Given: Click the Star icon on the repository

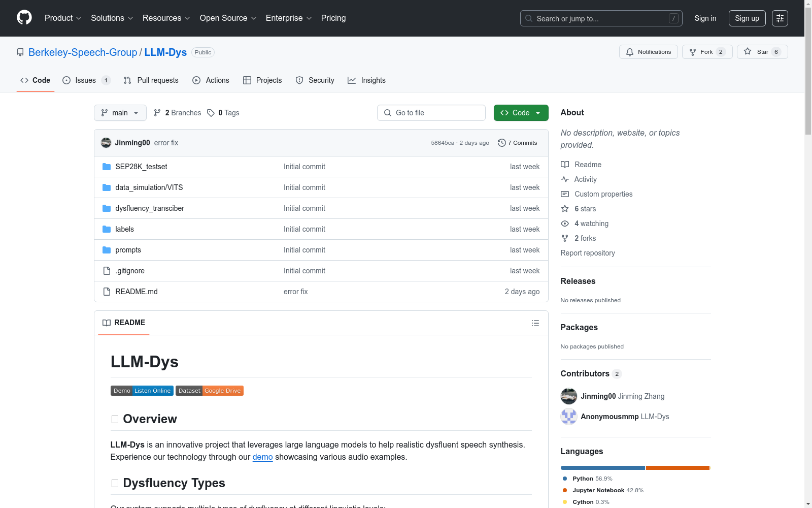Looking at the screenshot, I should point(748,52).
